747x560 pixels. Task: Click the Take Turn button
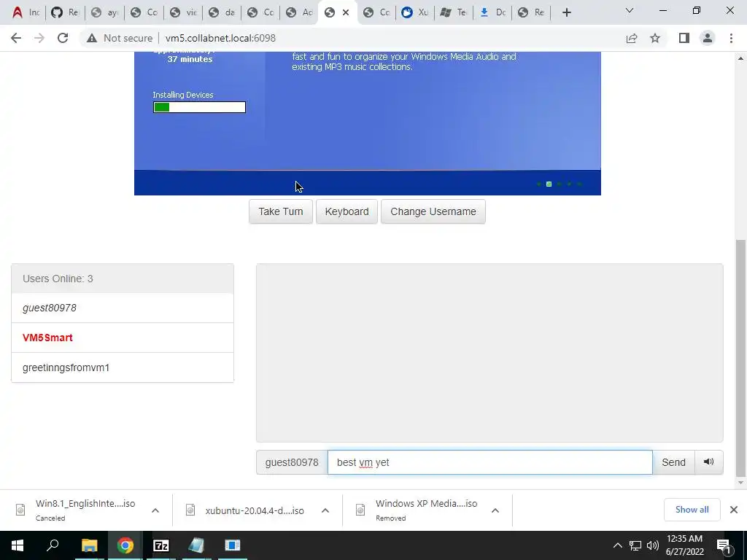click(x=281, y=211)
